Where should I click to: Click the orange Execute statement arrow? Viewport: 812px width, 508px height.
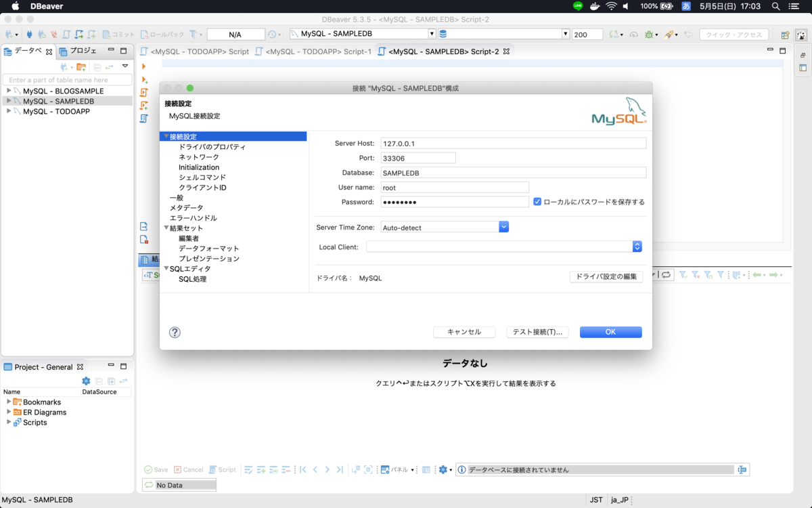(143, 66)
